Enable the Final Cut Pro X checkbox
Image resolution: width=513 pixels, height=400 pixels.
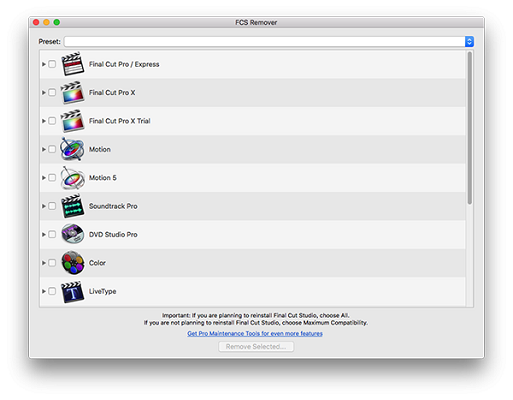(52, 92)
